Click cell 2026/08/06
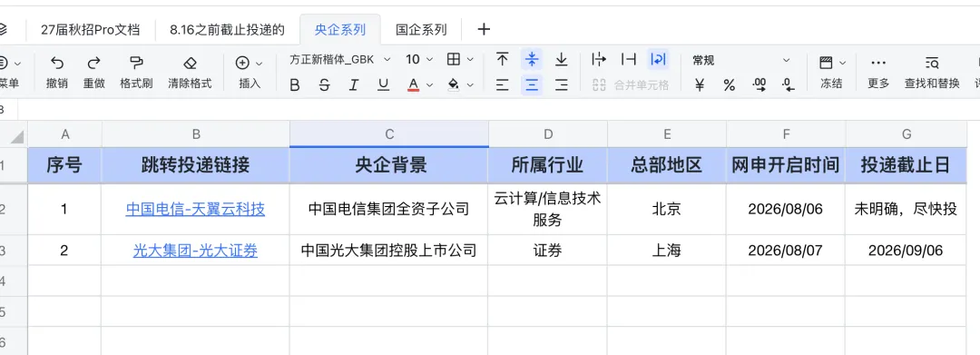980x355 pixels. click(x=786, y=209)
